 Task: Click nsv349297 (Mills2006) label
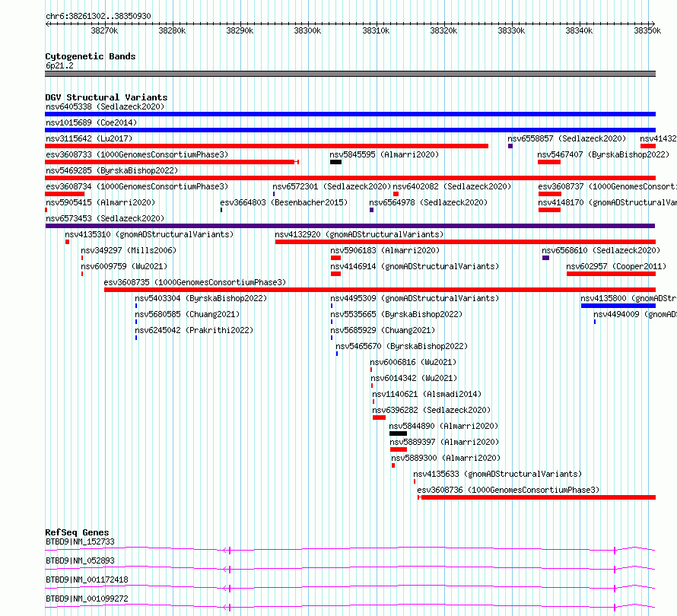click(x=129, y=250)
